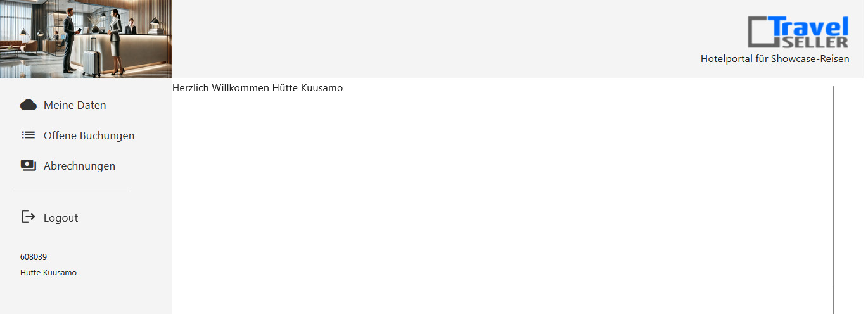Click Hütte Kuusamo name in the sidebar

(48, 273)
